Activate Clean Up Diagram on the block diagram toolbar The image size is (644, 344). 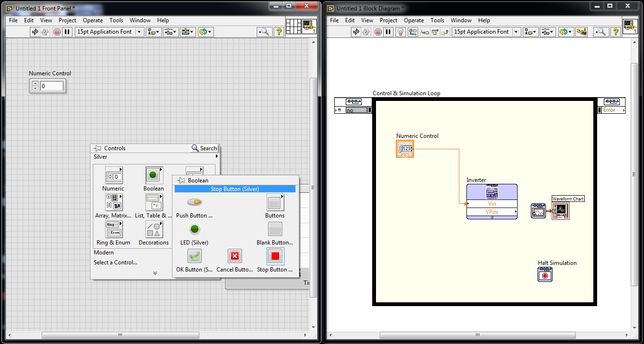582,32
